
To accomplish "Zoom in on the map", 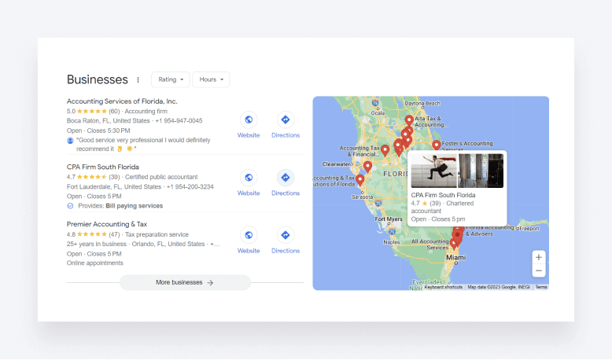I will click(538, 257).
